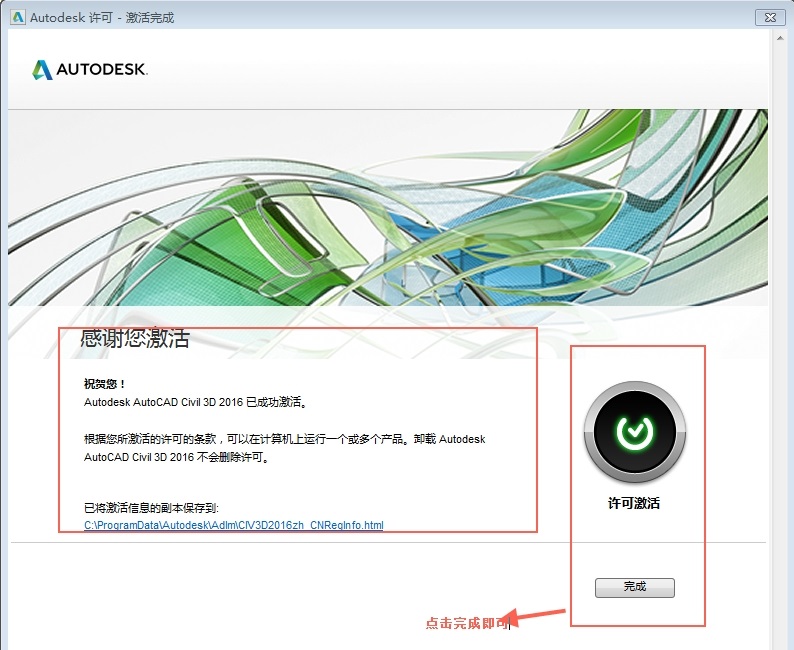The image size is (794, 650).
Task: Click the window title 激活完成
Action: [x=149, y=18]
